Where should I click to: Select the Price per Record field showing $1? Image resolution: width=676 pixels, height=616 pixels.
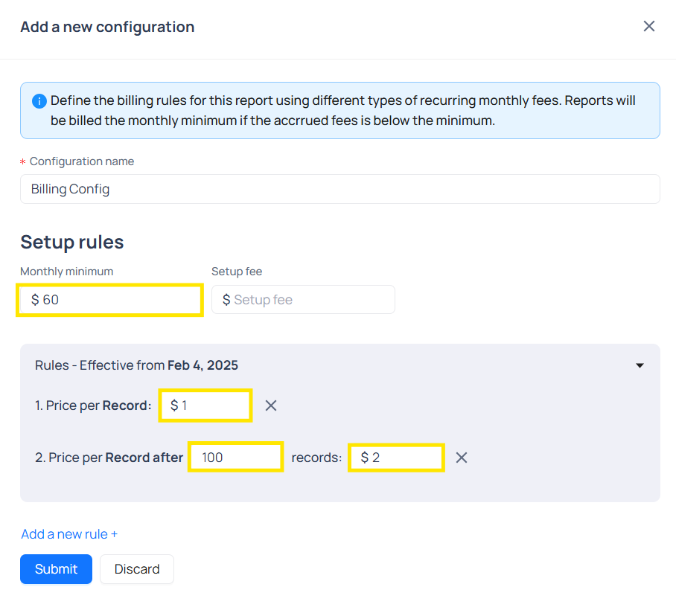point(205,405)
